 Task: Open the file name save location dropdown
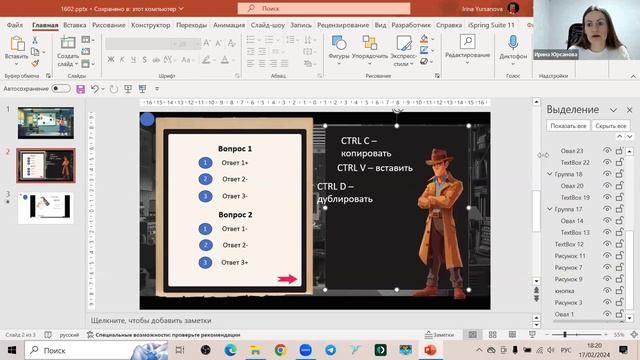[181, 9]
